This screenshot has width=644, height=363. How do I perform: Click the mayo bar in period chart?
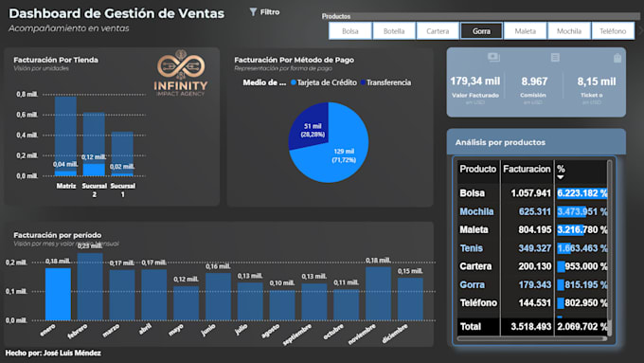pyautogui.click(x=186, y=303)
